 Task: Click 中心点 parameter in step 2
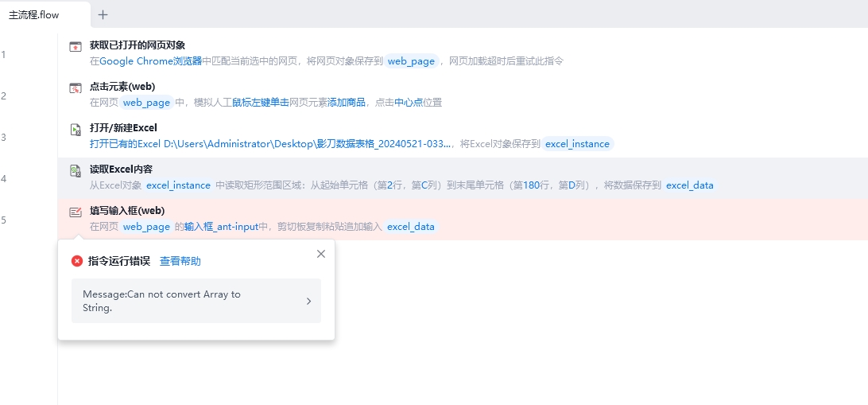(x=409, y=103)
